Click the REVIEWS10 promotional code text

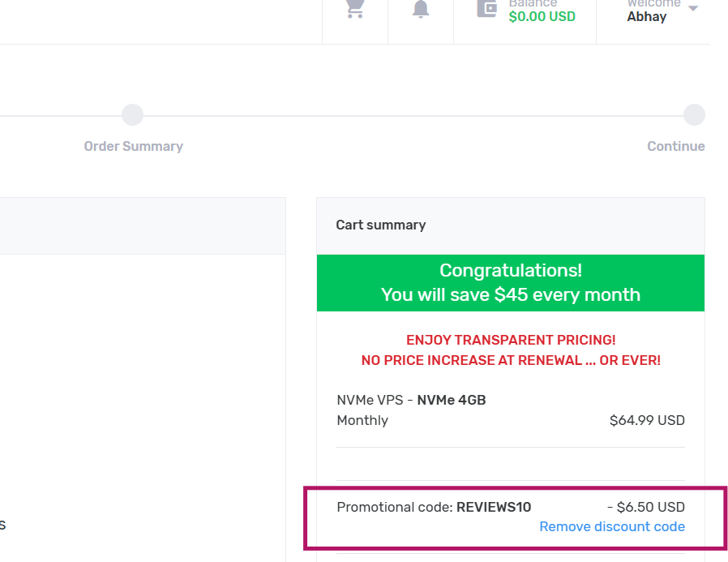[494, 507]
